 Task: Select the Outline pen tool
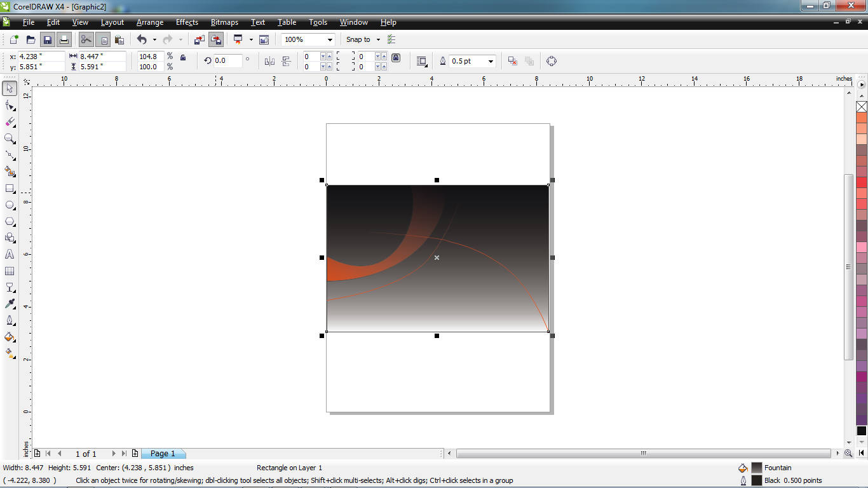[x=10, y=320]
